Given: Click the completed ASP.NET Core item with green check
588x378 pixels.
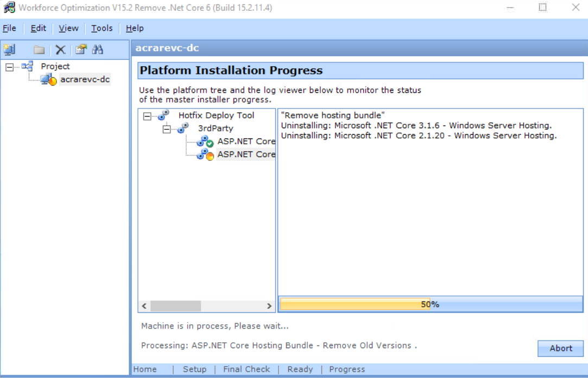Looking at the screenshot, I should (x=246, y=141).
